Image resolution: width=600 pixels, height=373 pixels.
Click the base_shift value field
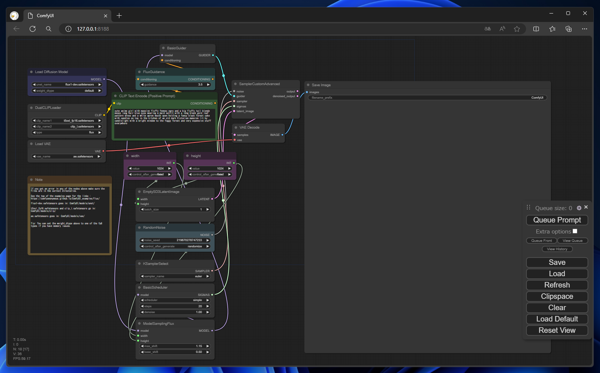point(175,352)
